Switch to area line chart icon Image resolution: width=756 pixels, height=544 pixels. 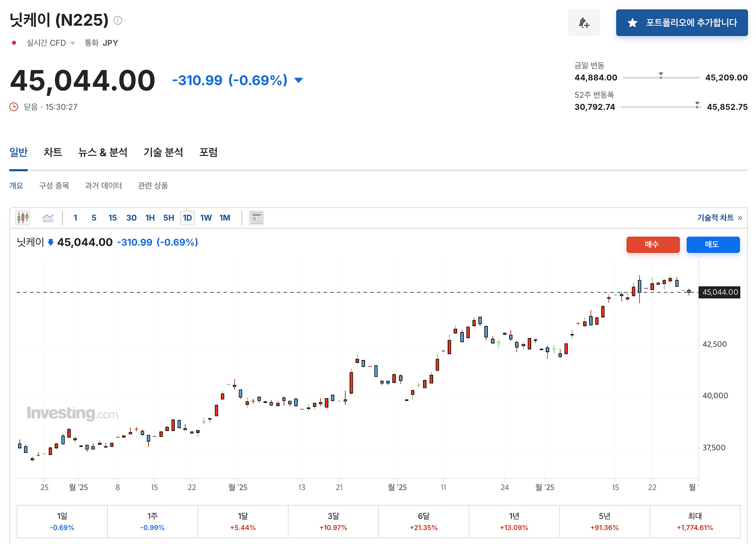48,217
